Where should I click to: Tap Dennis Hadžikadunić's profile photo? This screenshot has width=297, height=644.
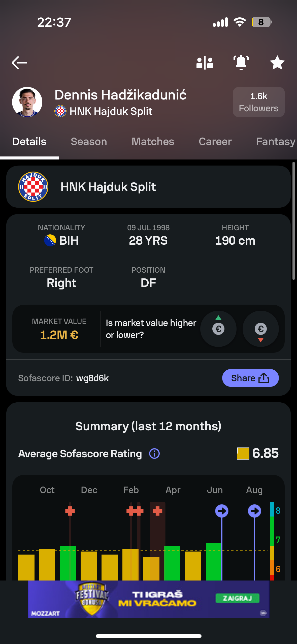(27, 102)
